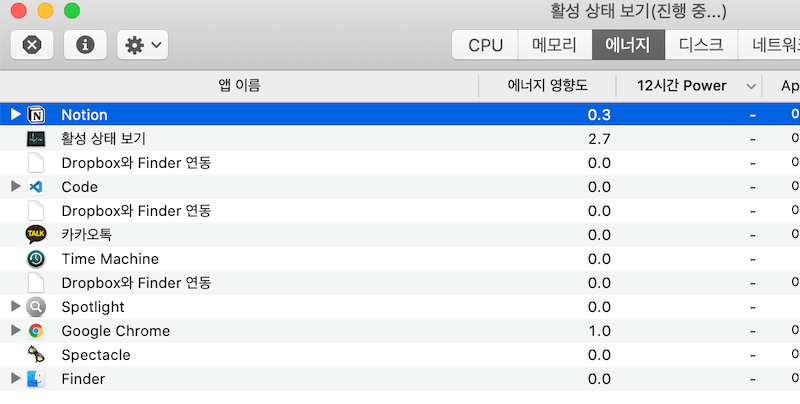Image resolution: width=800 pixels, height=404 pixels.
Task: Click the Notion app icon
Action: tap(36, 115)
